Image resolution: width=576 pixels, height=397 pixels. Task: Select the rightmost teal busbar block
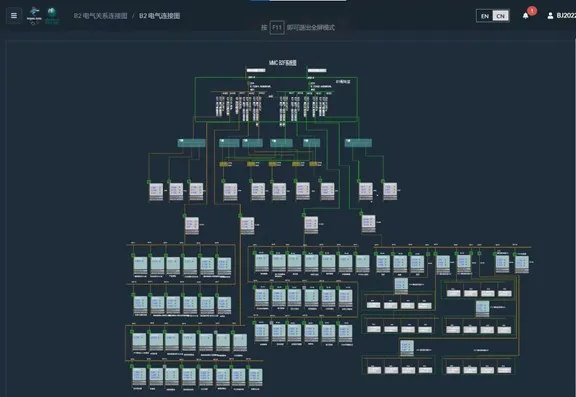coord(358,143)
